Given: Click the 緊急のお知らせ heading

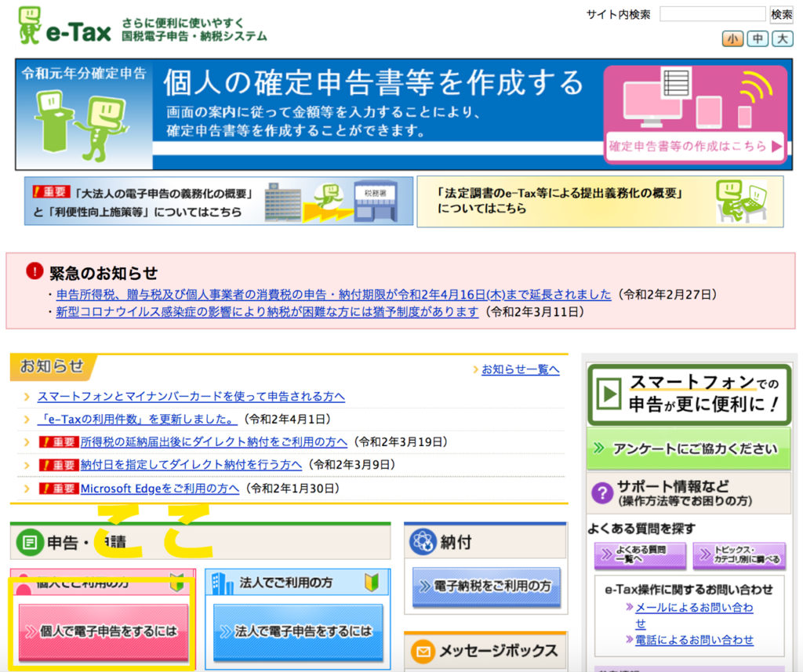Looking at the screenshot, I should 104,273.
